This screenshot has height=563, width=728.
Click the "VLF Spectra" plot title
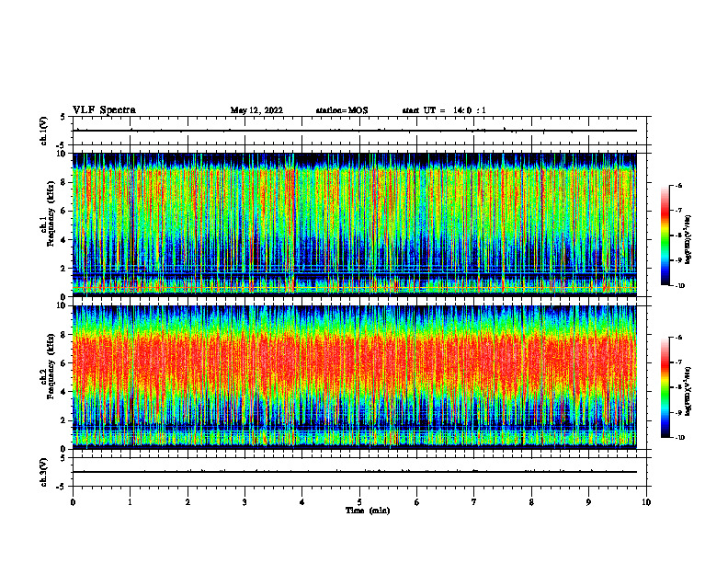point(104,110)
